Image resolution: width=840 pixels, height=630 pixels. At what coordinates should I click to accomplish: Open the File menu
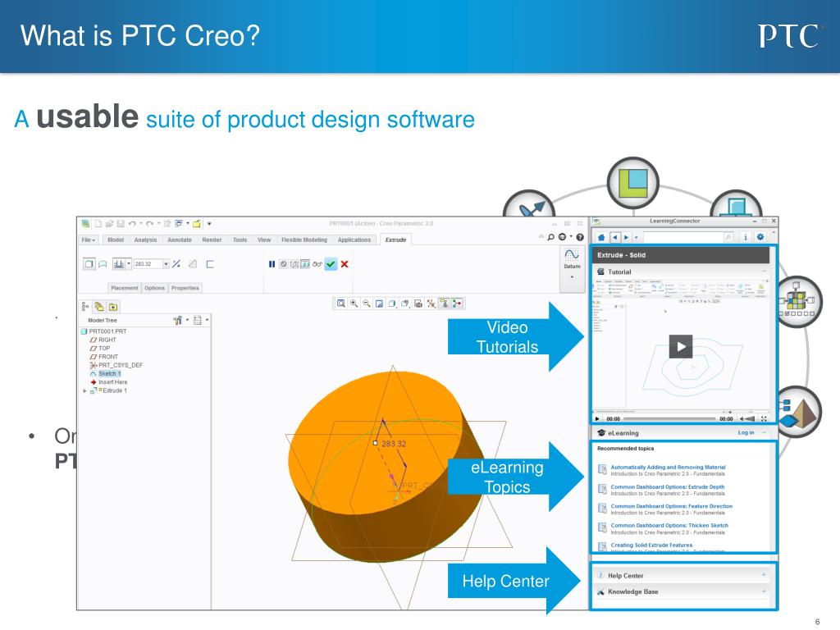88,240
